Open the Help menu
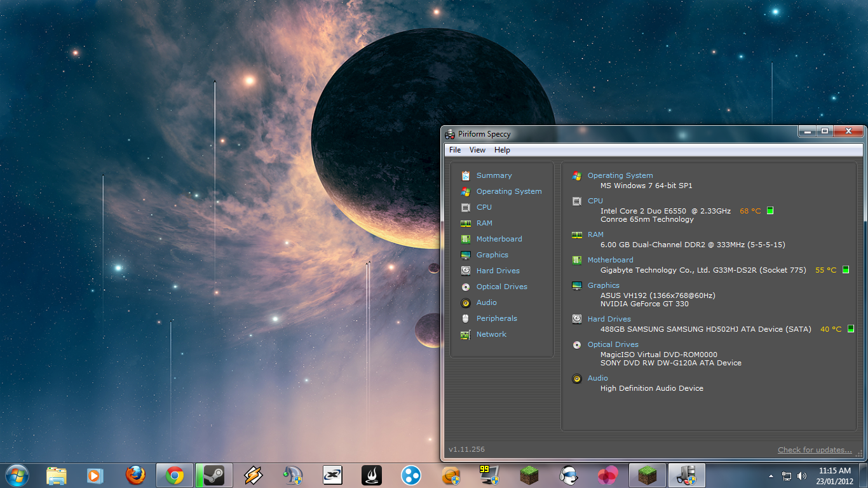Image resolution: width=868 pixels, height=488 pixels. (x=502, y=150)
